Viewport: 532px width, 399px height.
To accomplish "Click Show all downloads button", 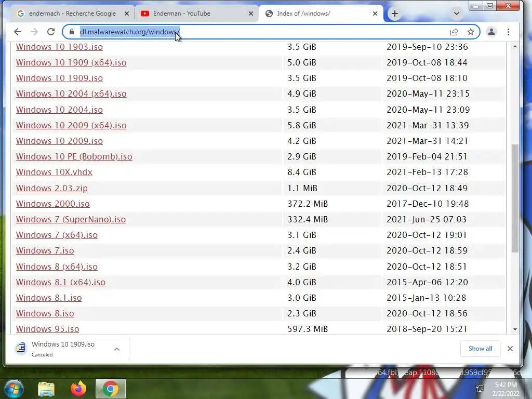I will point(480,349).
